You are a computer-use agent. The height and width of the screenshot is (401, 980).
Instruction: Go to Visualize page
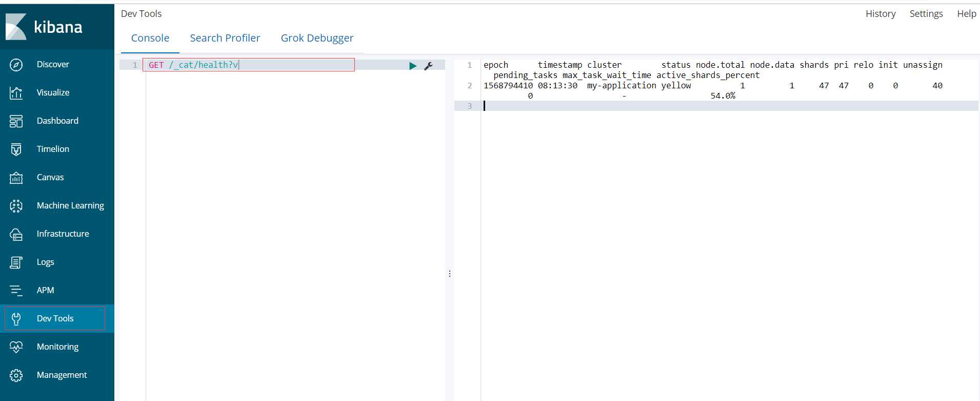(53, 92)
